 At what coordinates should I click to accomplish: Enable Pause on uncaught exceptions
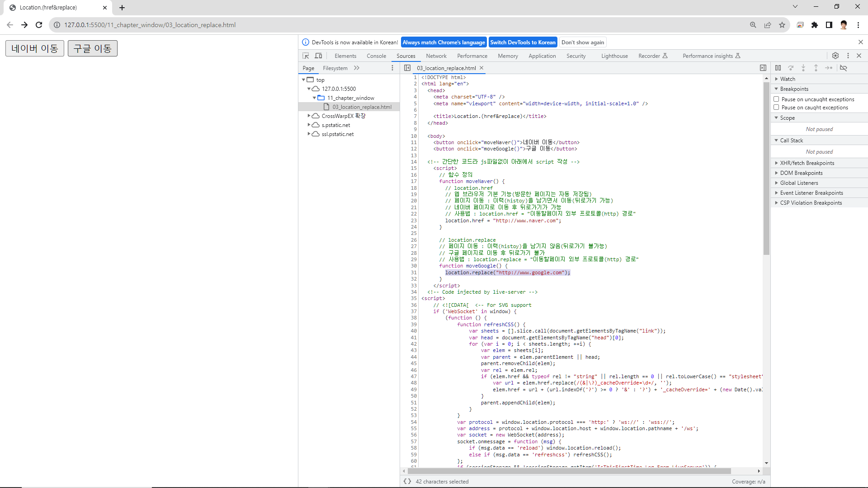point(776,99)
